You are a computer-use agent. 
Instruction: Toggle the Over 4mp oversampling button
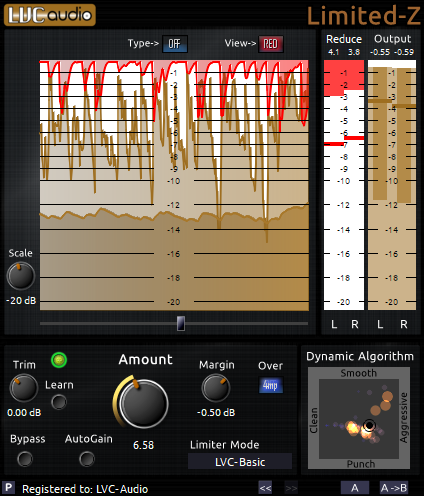point(271,385)
